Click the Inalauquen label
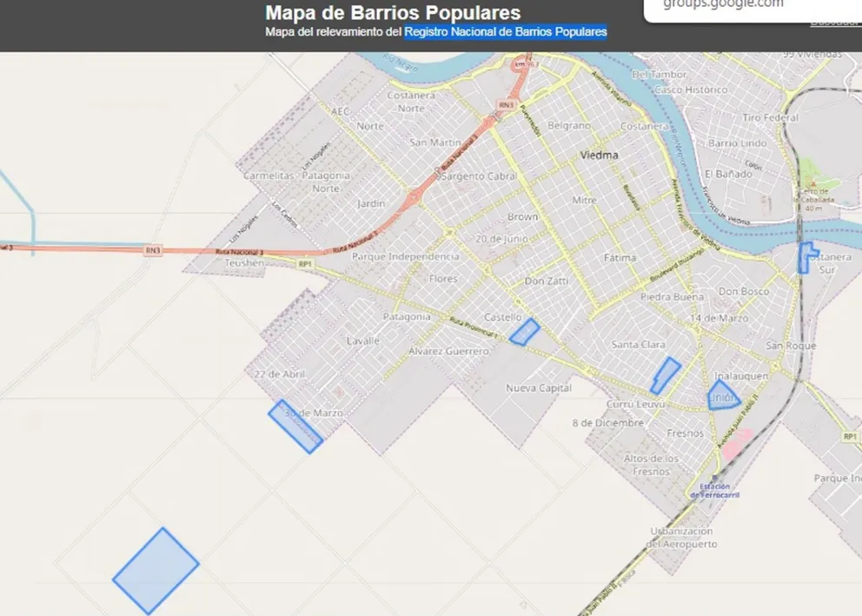Image resolution: width=862 pixels, height=616 pixels. [741, 376]
